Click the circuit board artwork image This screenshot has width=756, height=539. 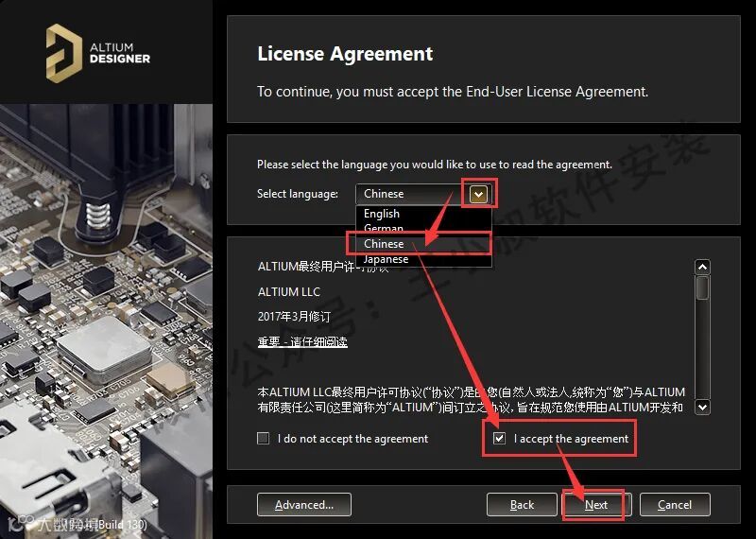pos(106,321)
